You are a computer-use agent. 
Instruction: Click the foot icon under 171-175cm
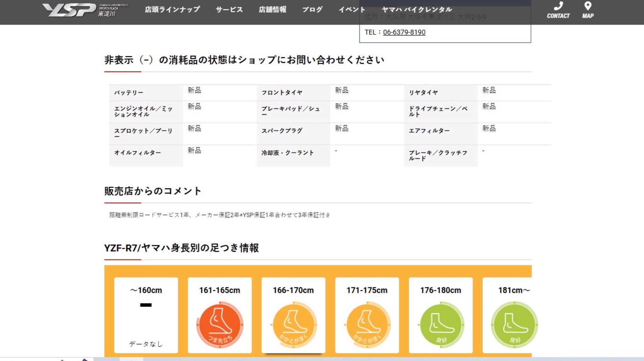coord(367,325)
